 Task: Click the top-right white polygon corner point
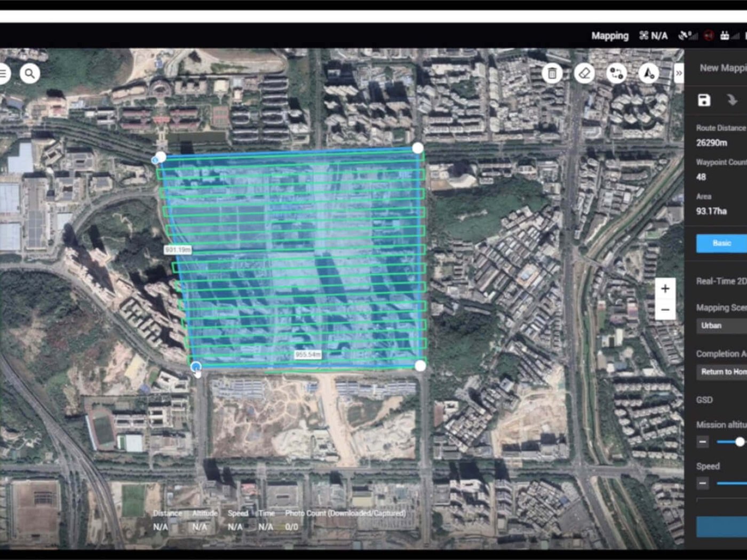(418, 148)
